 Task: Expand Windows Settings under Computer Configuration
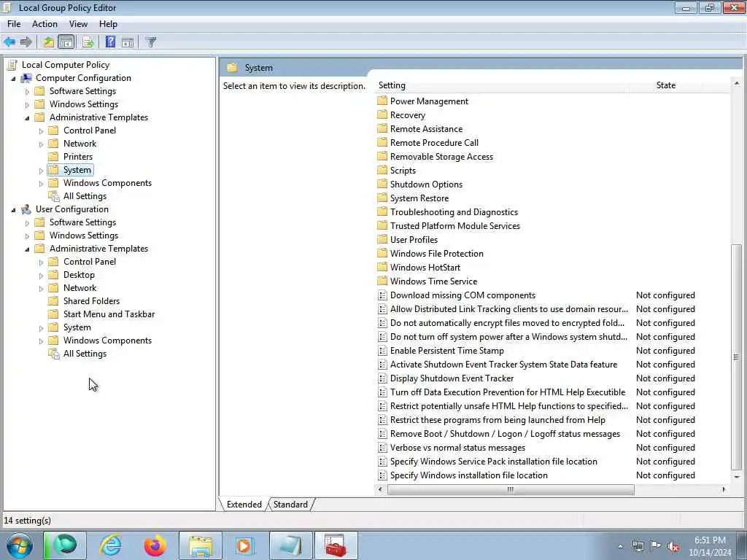27,104
